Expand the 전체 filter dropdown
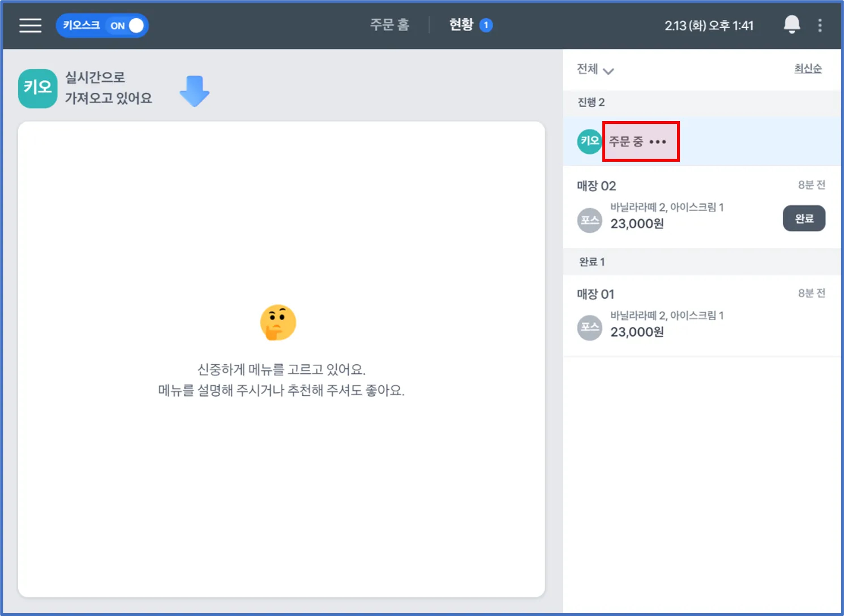The height and width of the screenshot is (616, 844). click(595, 70)
